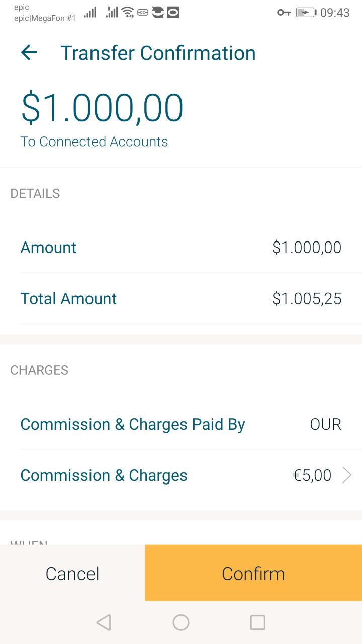
Task: Tap the first cellular signal bars icon
Action: click(x=90, y=13)
